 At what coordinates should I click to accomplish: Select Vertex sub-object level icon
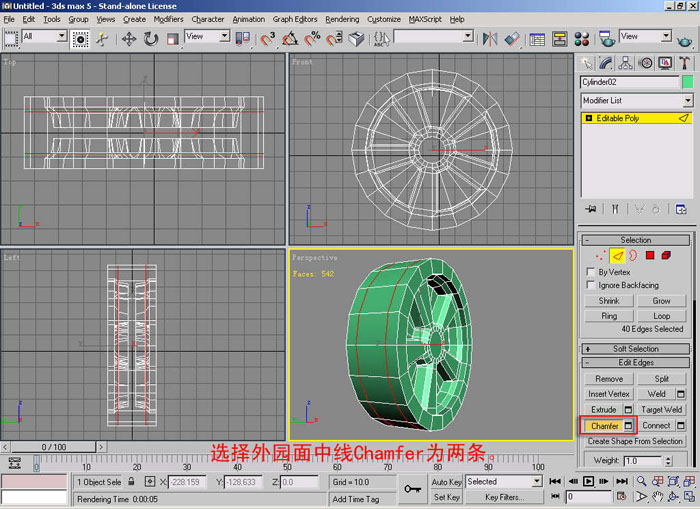click(601, 255)
